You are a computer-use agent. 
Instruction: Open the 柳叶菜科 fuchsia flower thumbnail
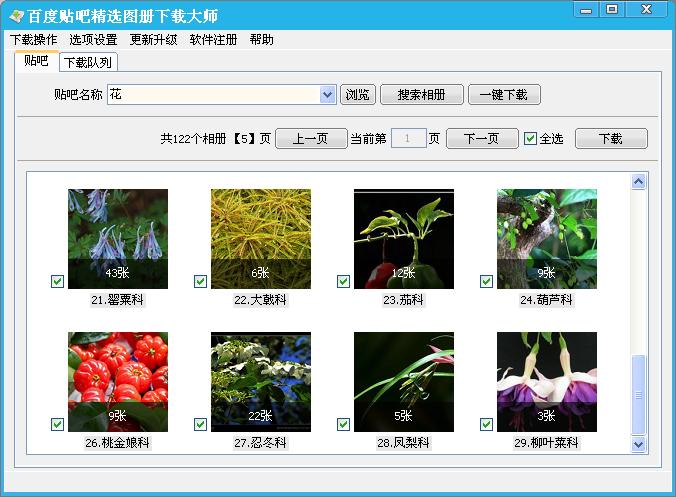click(547, 381)
